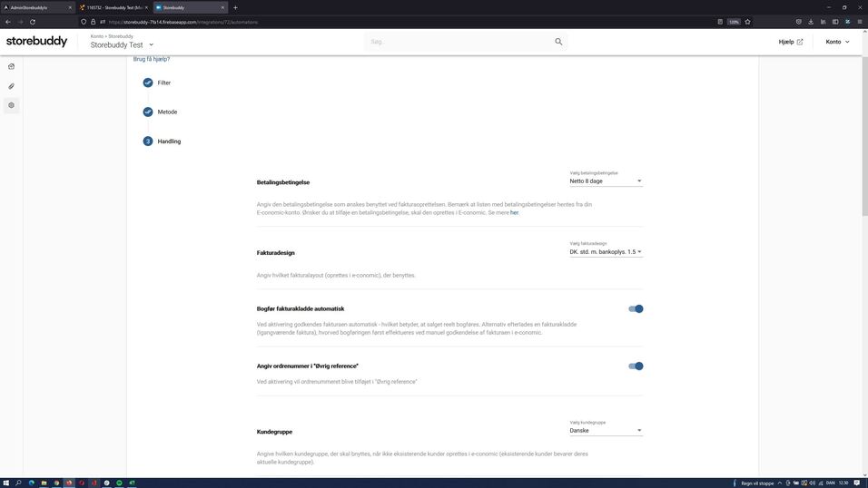Click the Hjælp external link
Viewport: 868px width, 488px height.
[x=790, y=42]
